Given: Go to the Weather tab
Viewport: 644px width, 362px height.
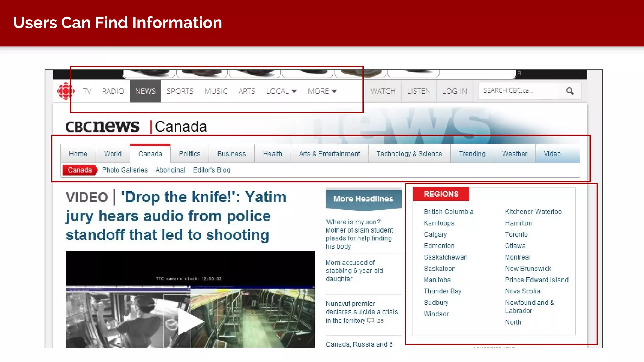Looking at the screenshot, I should (x=514, y=154).
